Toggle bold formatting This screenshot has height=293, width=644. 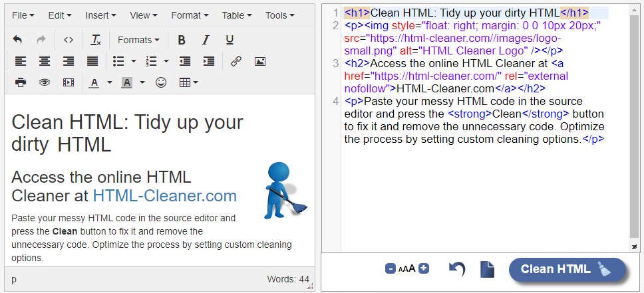[182, 40]
